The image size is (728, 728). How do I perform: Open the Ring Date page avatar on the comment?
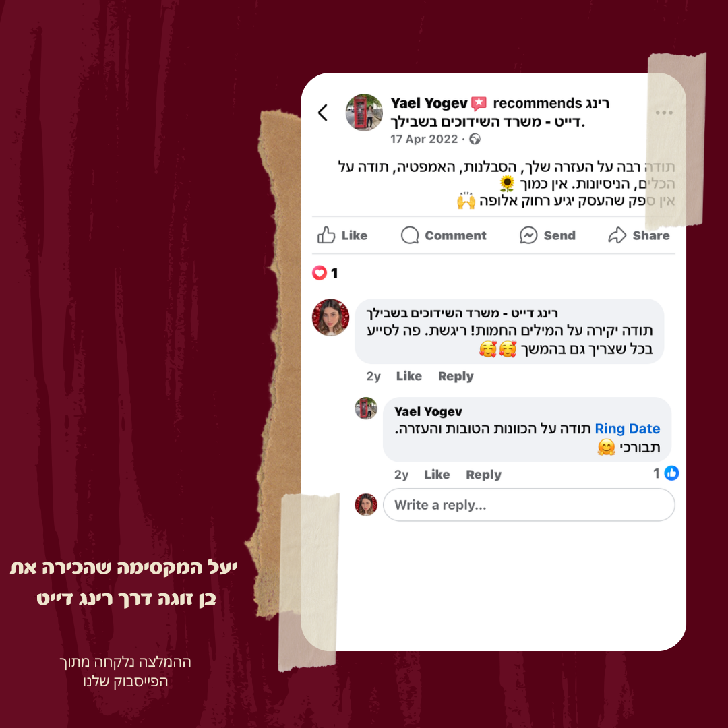click(330, 317)
